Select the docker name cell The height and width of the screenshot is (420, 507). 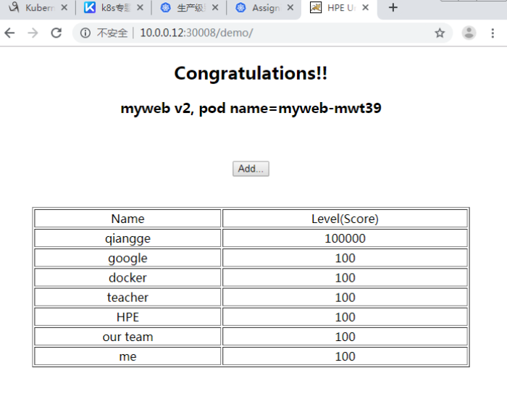pos(127,278)
